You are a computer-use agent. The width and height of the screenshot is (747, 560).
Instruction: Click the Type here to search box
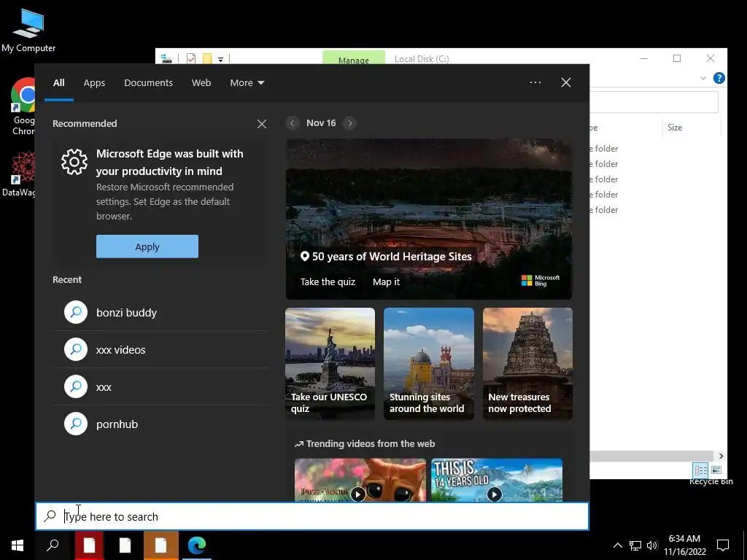312,517
